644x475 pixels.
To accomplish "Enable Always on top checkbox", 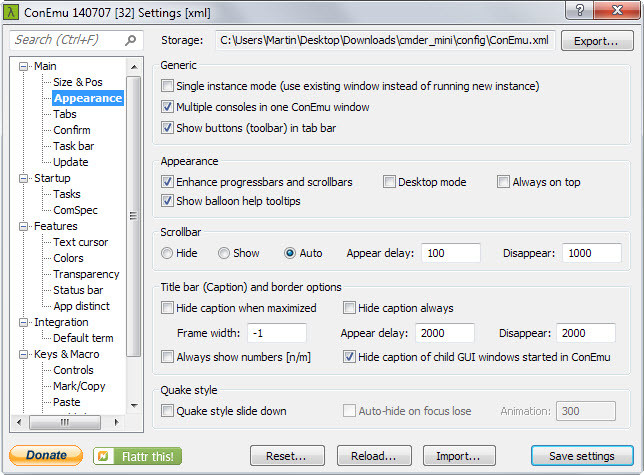I will (503, 181).
